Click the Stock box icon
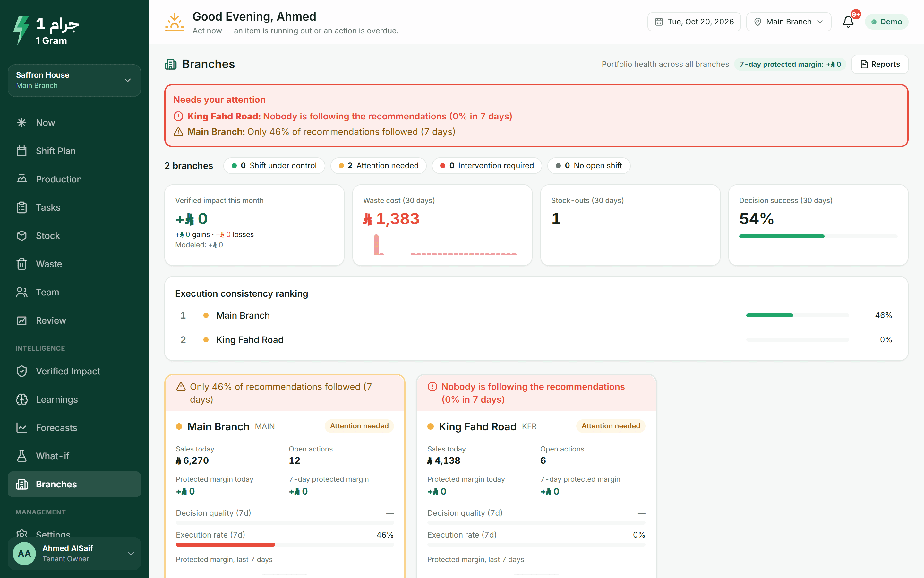The width and height of the screenshot is (924, 578). pos(22,235)
